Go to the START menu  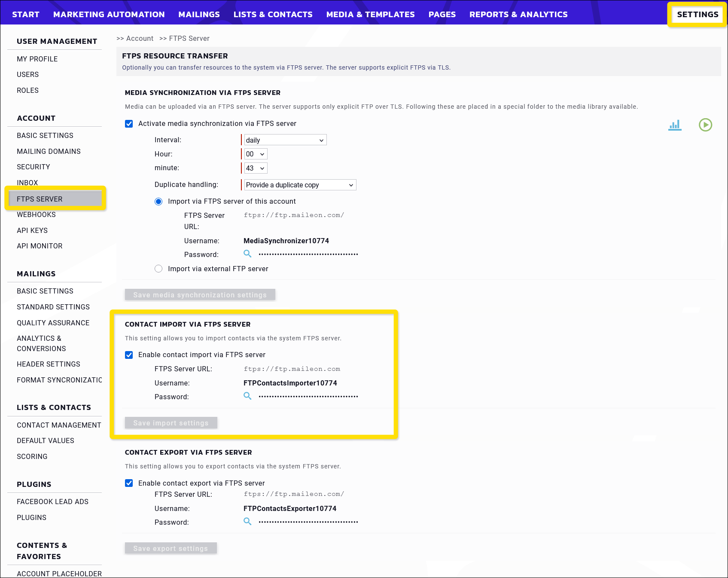[x=26, y=14]
